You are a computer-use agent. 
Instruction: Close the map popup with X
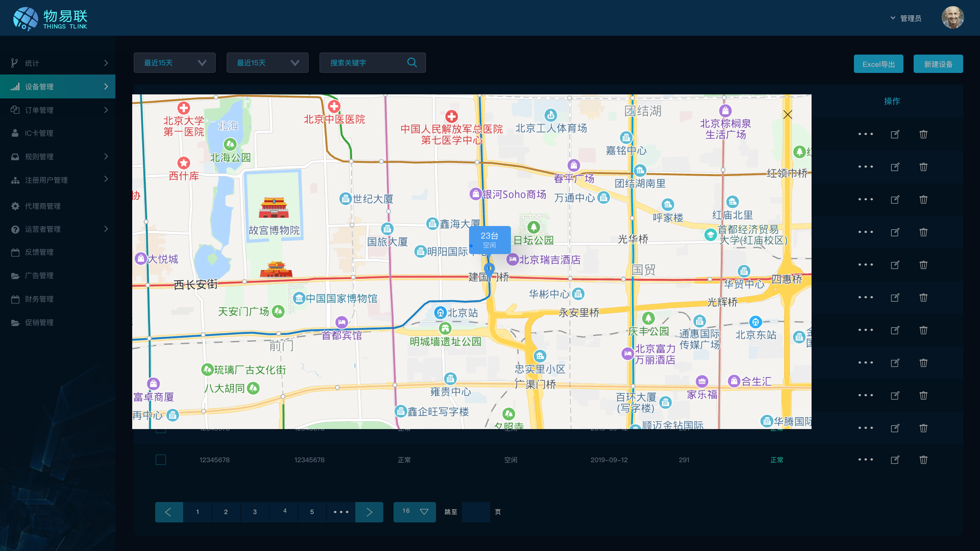click(788, 115)
